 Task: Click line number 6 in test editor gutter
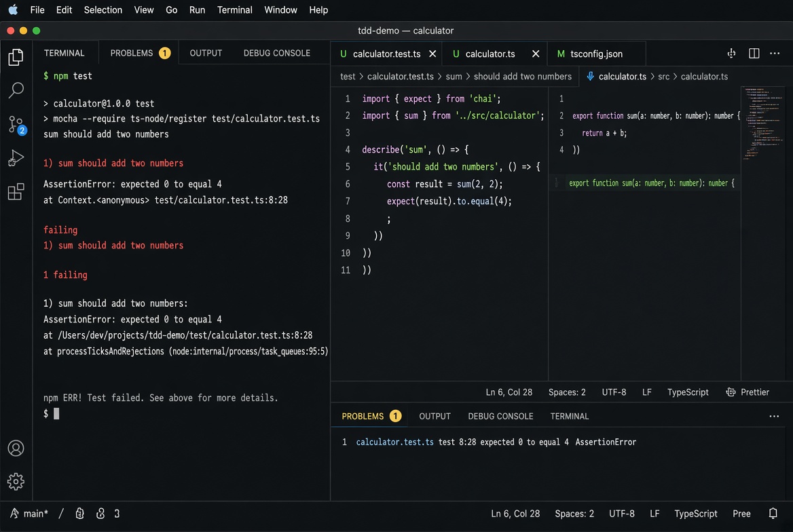[x=347, y=184]
